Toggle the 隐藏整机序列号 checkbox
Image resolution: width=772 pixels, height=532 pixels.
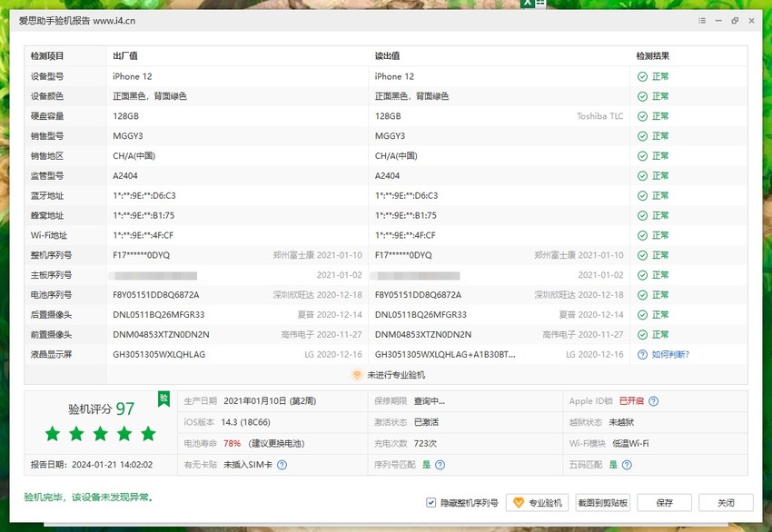pos(431,502)
